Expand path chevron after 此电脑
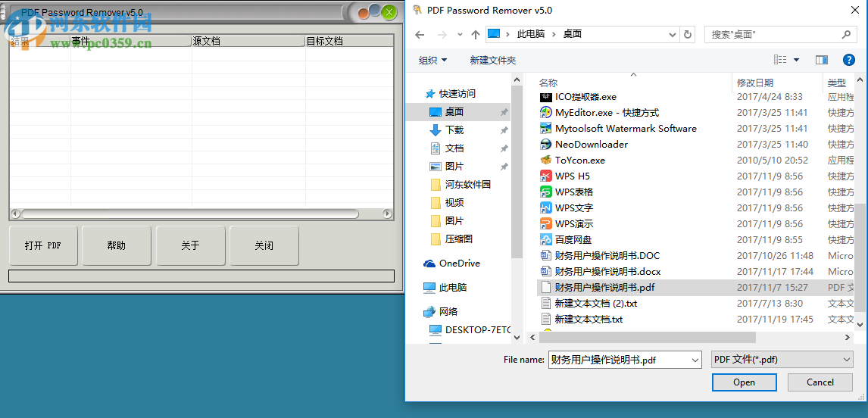This screenshot has width=868, height=418. (x=553, y=34)
